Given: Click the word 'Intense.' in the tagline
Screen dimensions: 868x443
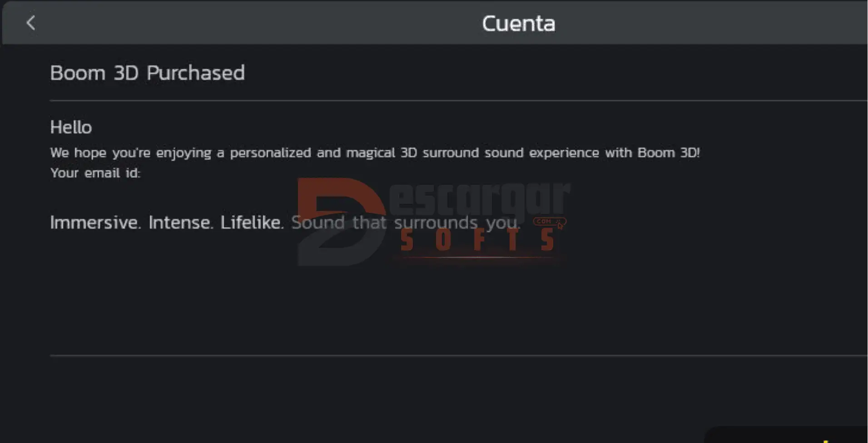Looking at the screenshot, I should 181,222.
